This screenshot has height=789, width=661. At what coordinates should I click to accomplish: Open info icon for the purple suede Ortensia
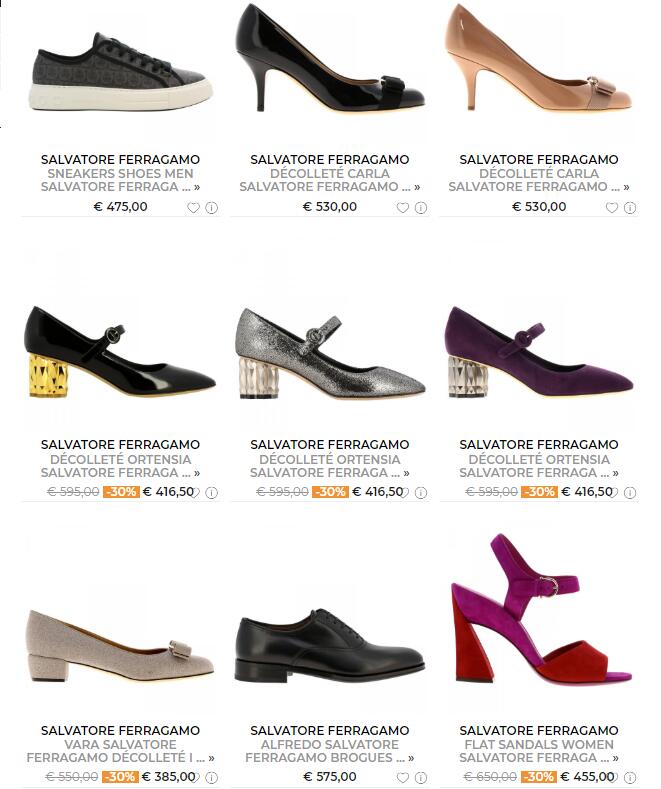pyautogui.click(x=630, y=493)
